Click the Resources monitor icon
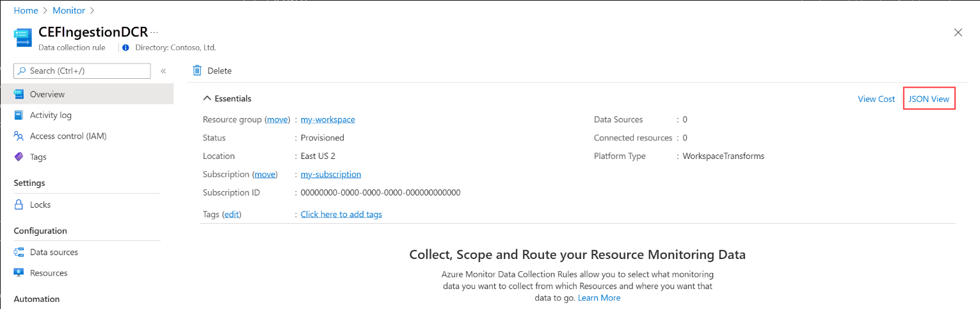 tap(19, 273)
